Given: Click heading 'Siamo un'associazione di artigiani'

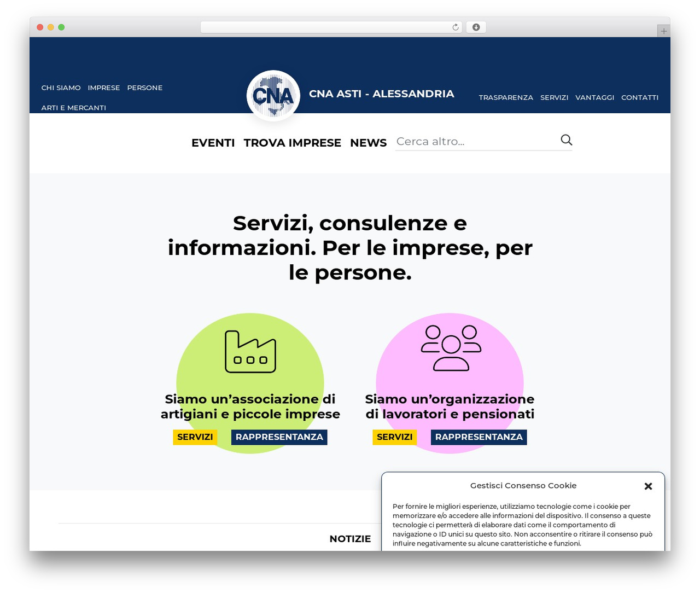Looking at the screenshot, I should tap(250, 406).
